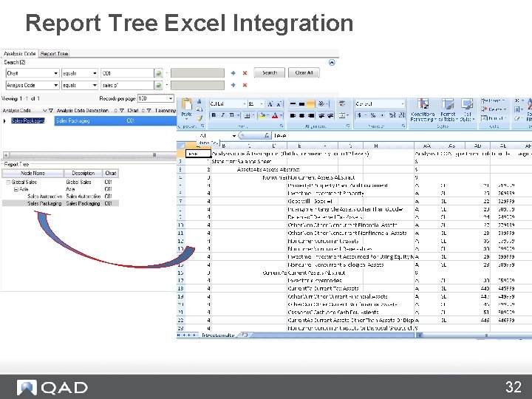Screen dimensions: 532x399
Task: Switch to the Report Tree tab
Action: tap(54, 54)
